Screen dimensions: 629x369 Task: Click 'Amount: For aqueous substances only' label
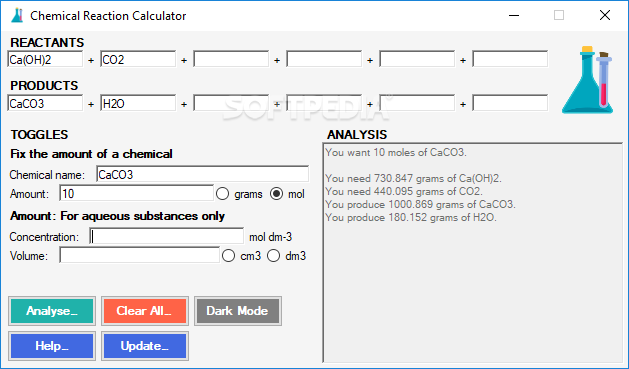click(118, 216)
